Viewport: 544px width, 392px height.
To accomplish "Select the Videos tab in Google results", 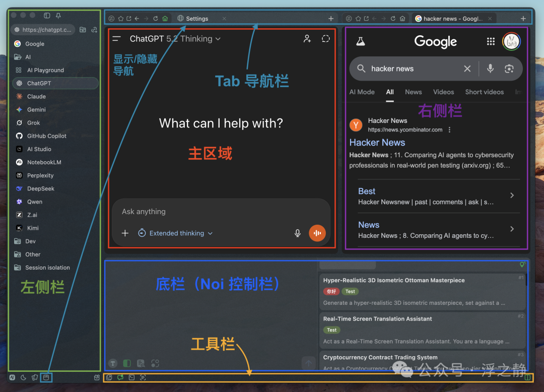I will 443,92.
